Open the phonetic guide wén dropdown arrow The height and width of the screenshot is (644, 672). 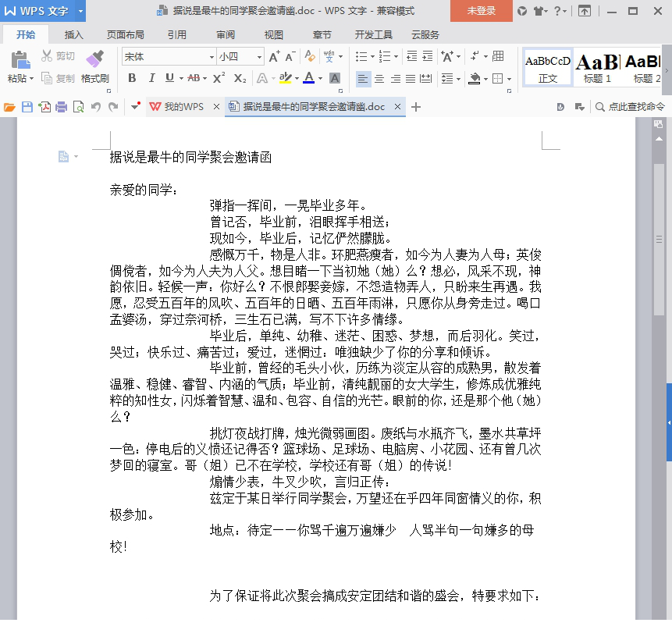[x=341, y=56]
